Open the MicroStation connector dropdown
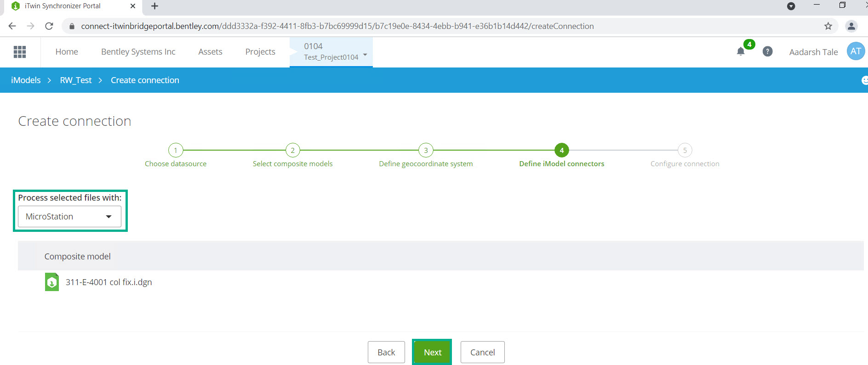This screenshot has width=868, height=365. [69, 216]
